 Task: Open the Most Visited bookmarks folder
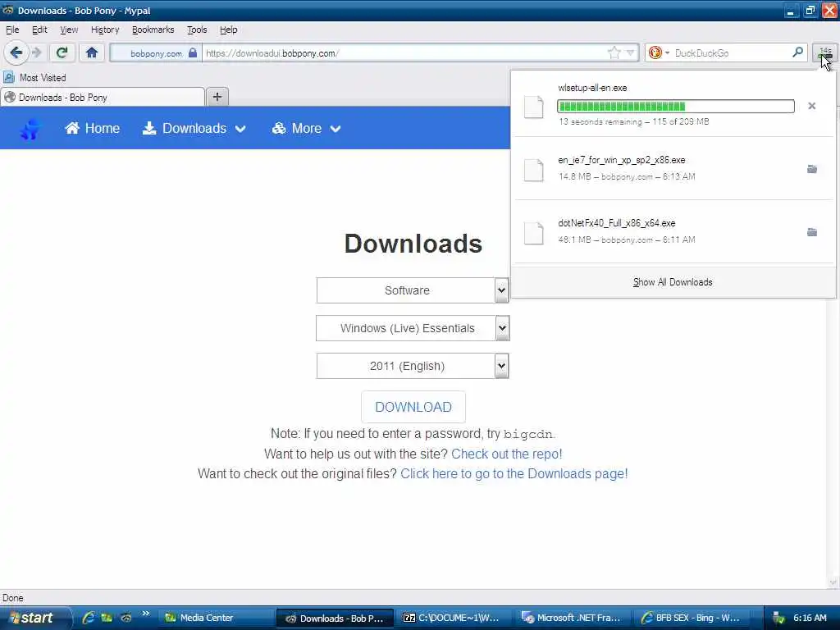point(34,78)
